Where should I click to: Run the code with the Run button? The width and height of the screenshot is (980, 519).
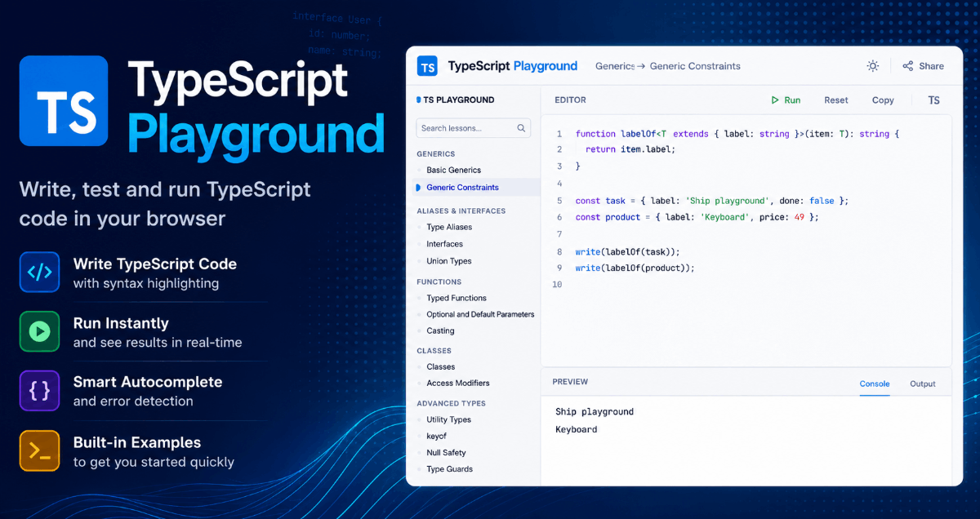(x=786, y=100)
